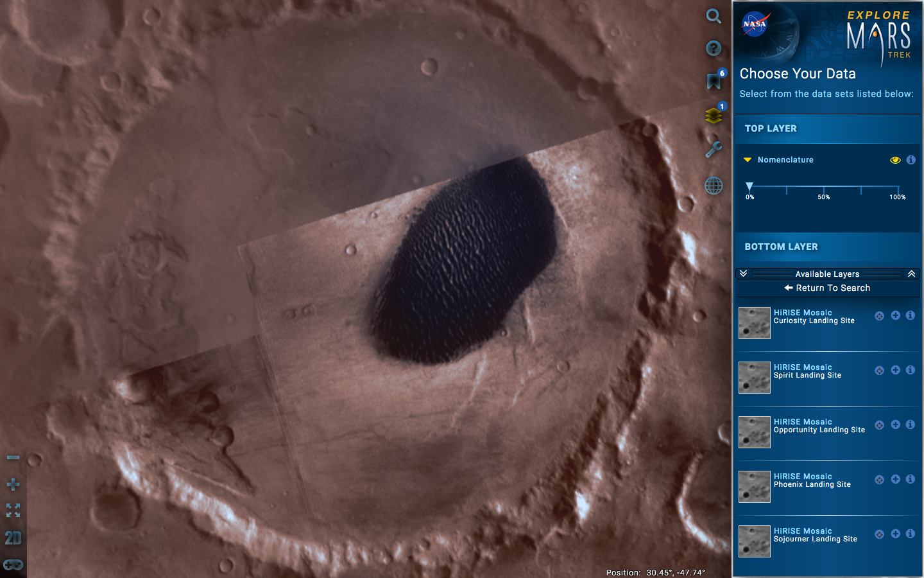Open the bookmarks icon with badge
The image size is (924, 578).
click(714, 81)
